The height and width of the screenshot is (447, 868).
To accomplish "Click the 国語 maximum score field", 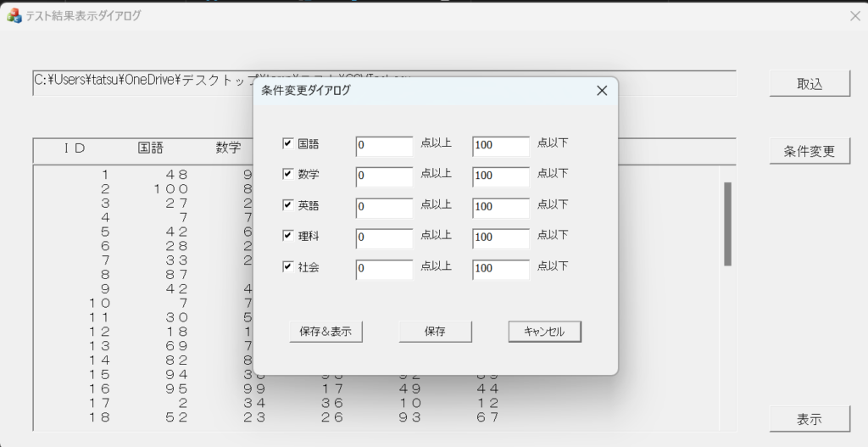I will click(x=500, y=146).
